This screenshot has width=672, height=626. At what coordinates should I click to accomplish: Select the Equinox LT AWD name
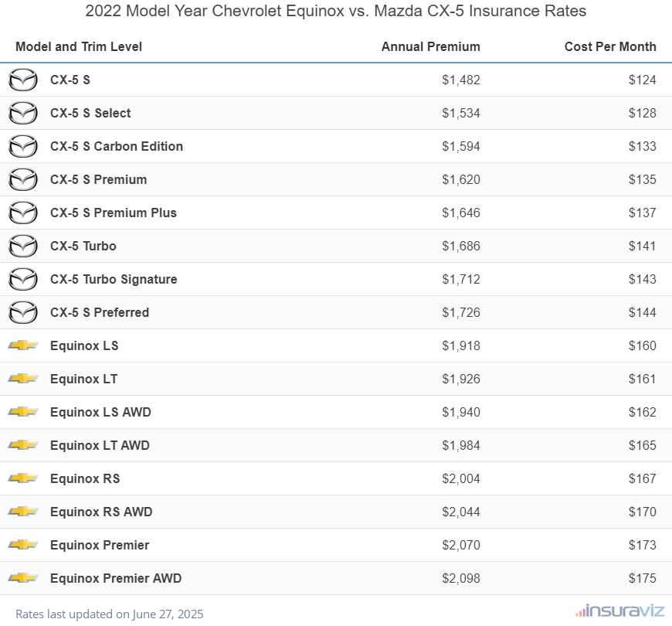[100, 445]
